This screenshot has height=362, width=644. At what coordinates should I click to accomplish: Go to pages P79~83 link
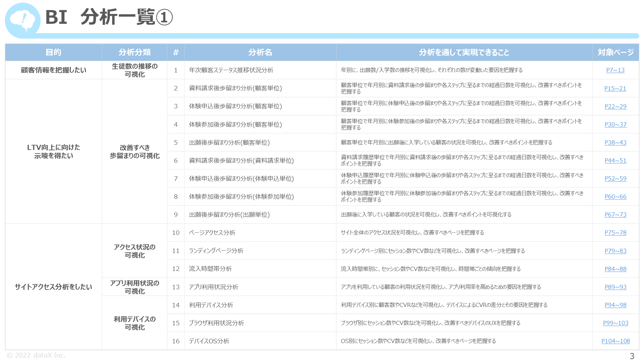click(x=615, y=251)
